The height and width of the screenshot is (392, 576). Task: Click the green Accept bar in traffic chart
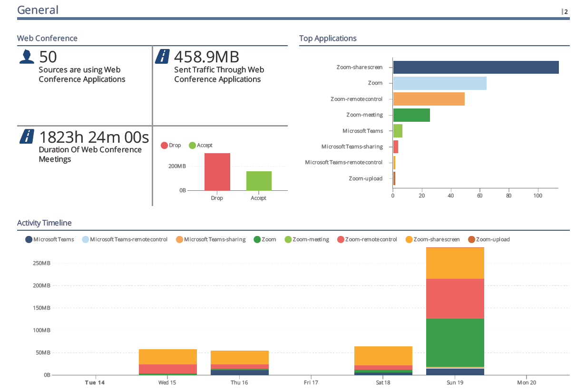pyautogui.click(x=259, y=181)
